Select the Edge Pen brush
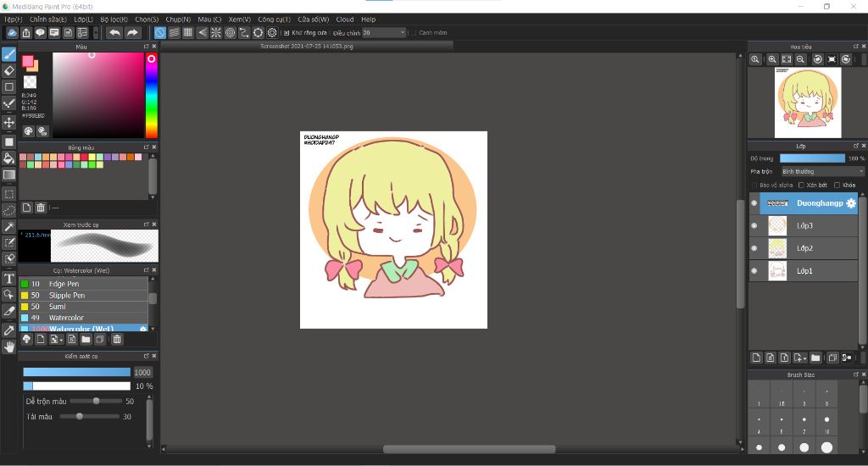This screenshot has height=466, width=868. tap(84, 284)
